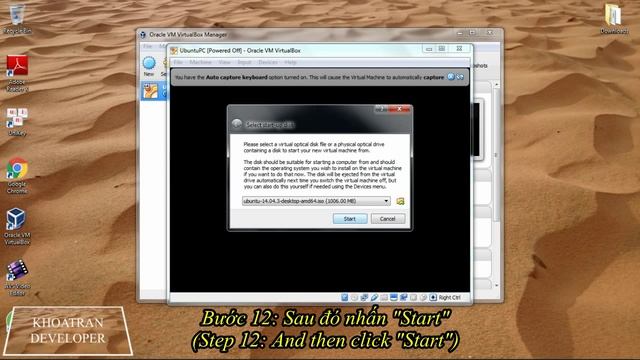Click the shared folders status icon
This screenshot has height=360, width=640.
click(x=384, y=298)
